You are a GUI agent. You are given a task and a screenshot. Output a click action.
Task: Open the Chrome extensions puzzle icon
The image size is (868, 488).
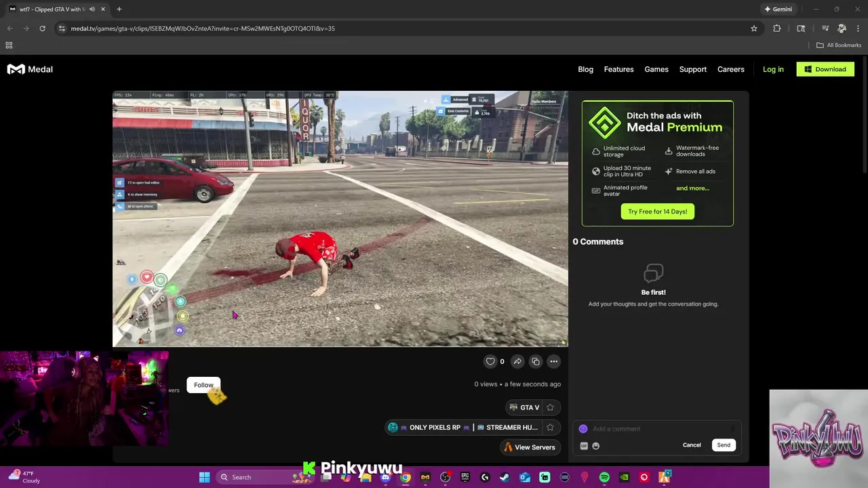[x=777, y=28]
